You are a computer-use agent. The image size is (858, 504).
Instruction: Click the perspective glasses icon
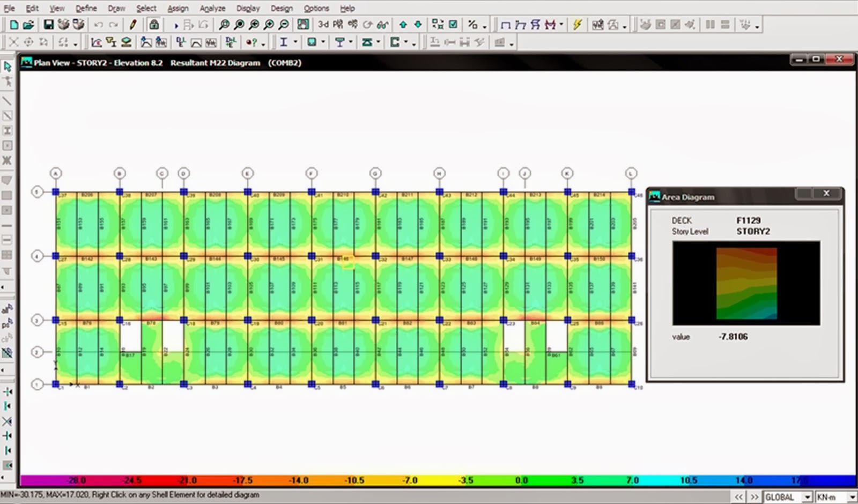382,25
